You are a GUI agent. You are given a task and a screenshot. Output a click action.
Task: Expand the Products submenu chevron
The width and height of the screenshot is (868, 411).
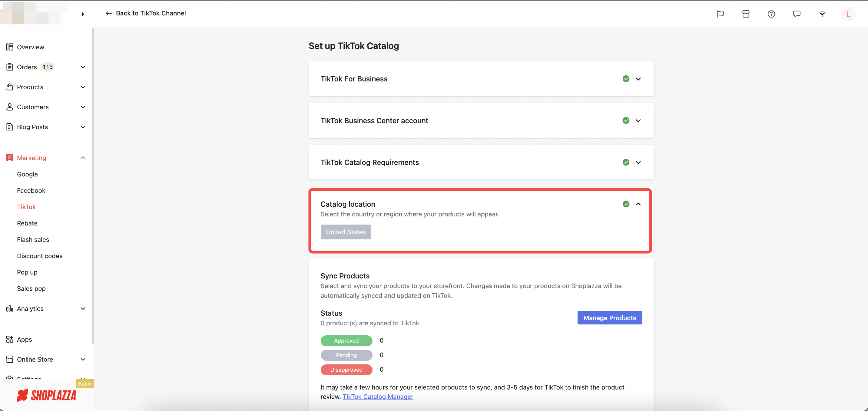tap(83, 87)
